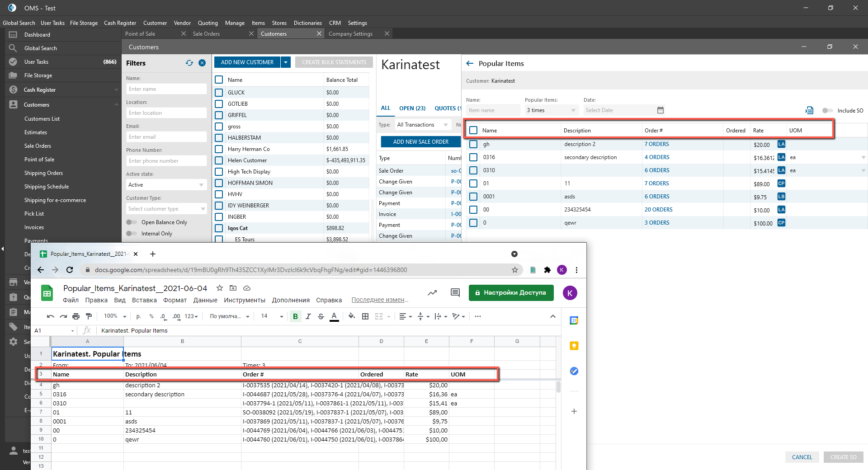Apply bold formatting in Google Sheets
Image resolution: width=868 pixels, height=470 pixels.
295,316
